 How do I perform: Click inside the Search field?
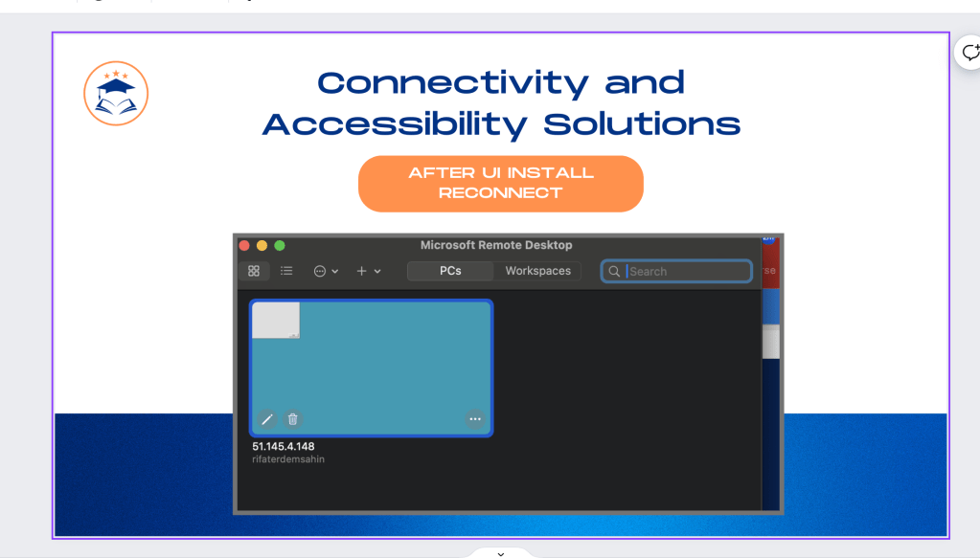(676, 272)
